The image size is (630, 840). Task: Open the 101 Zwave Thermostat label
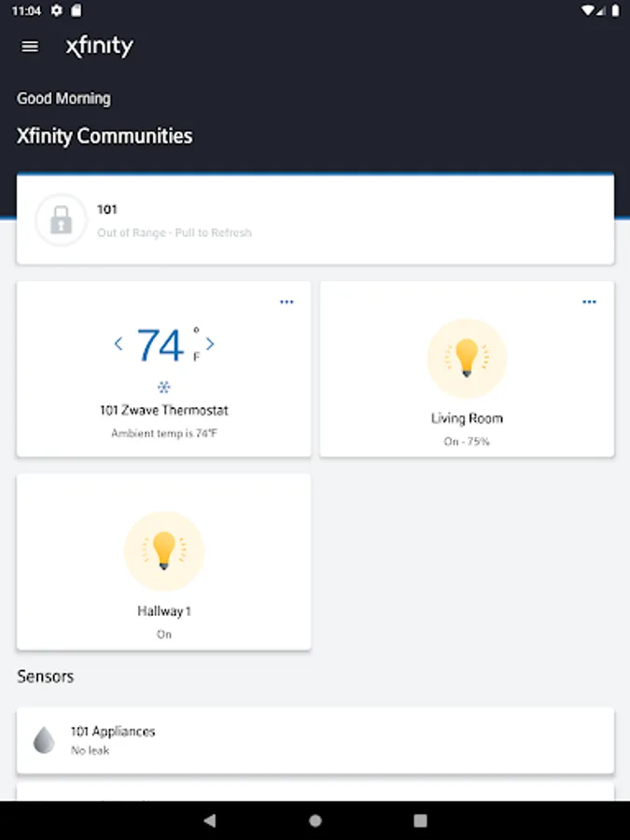pos(164,410)
